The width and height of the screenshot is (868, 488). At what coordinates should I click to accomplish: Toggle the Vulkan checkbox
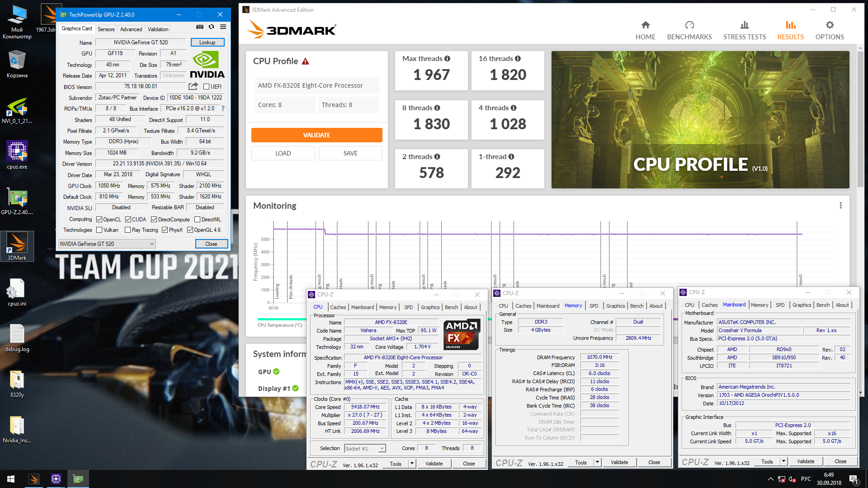(x=99, y=230)
